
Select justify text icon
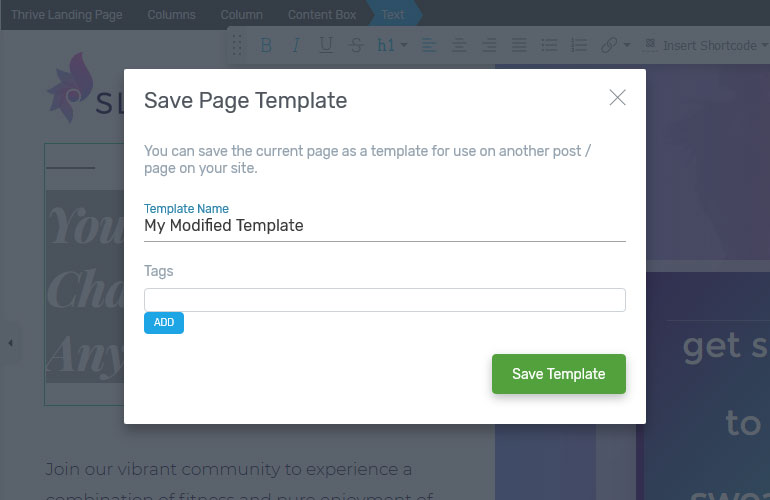tap(519, 45)
